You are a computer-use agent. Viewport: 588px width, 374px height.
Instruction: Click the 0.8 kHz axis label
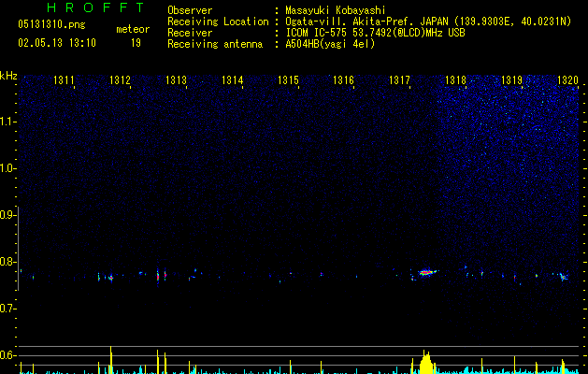pyautogui.click(x=7, y=262)
